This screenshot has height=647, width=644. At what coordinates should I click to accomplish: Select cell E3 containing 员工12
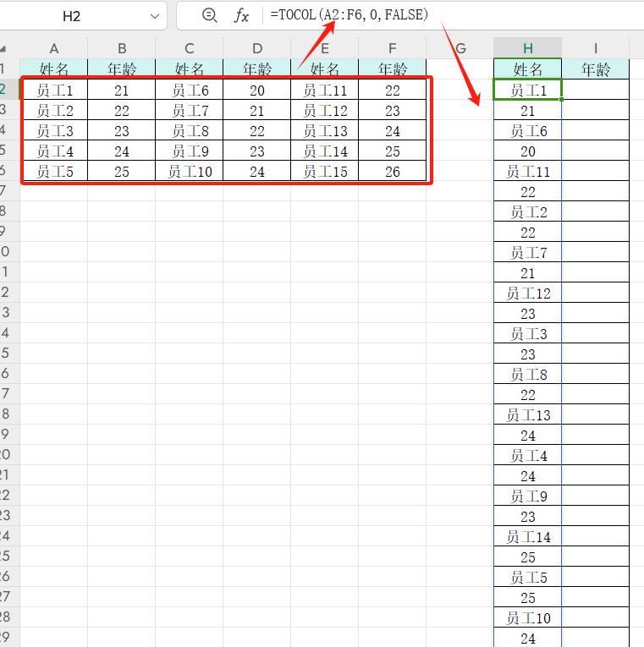[x=324, y=110]
